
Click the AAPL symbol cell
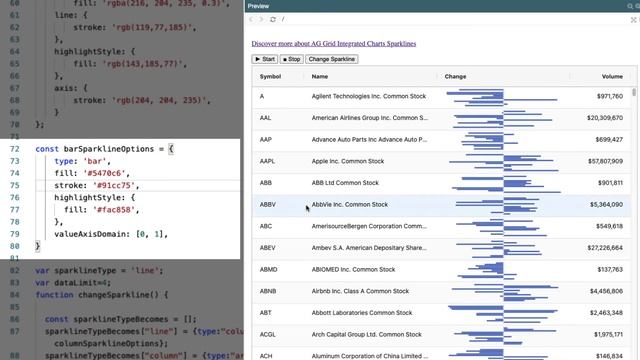267,161
